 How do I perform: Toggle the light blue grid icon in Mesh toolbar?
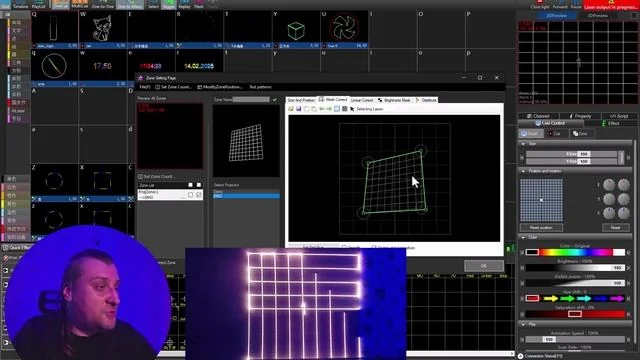coord(337,109)
